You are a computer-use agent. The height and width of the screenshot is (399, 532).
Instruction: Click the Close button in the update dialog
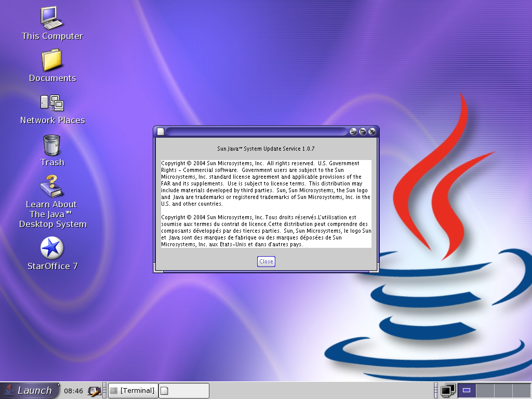click(266, 261)
